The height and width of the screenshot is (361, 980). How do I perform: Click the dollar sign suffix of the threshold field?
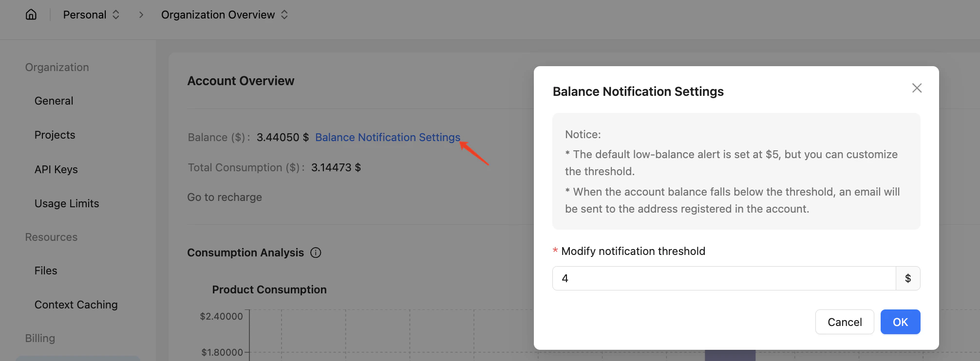908,278
